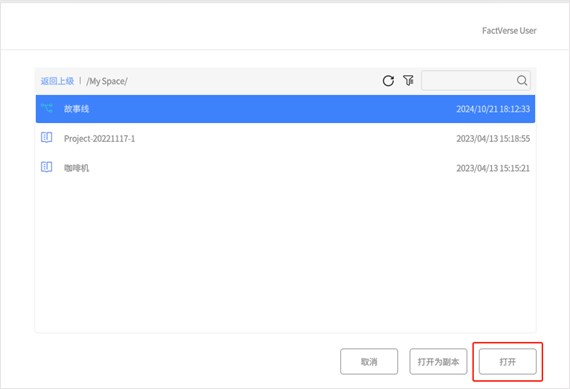The width and height of the screenshot is (570, 389).
Task: Click the 2024/10/21 18:12:33 timestamp
Action: (493, 109)
